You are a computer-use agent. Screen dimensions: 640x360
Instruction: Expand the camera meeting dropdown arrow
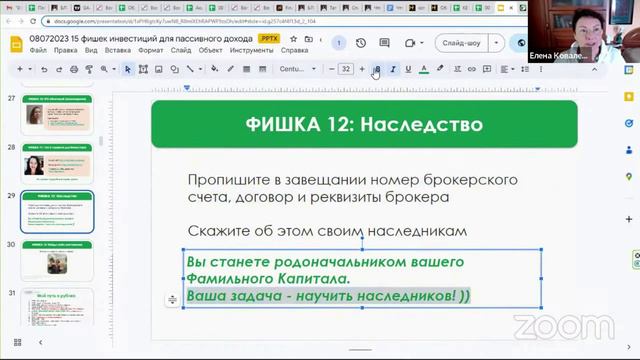click(422, 43)
